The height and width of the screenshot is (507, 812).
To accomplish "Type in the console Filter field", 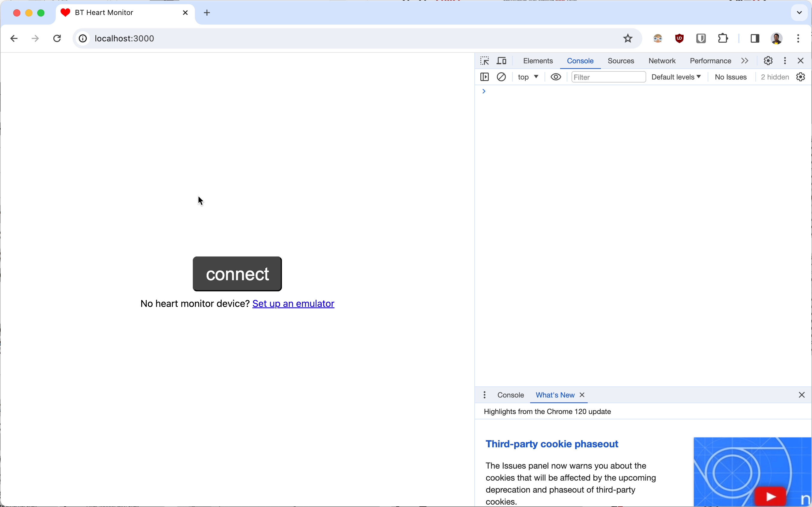I will [x=608, y=77].
